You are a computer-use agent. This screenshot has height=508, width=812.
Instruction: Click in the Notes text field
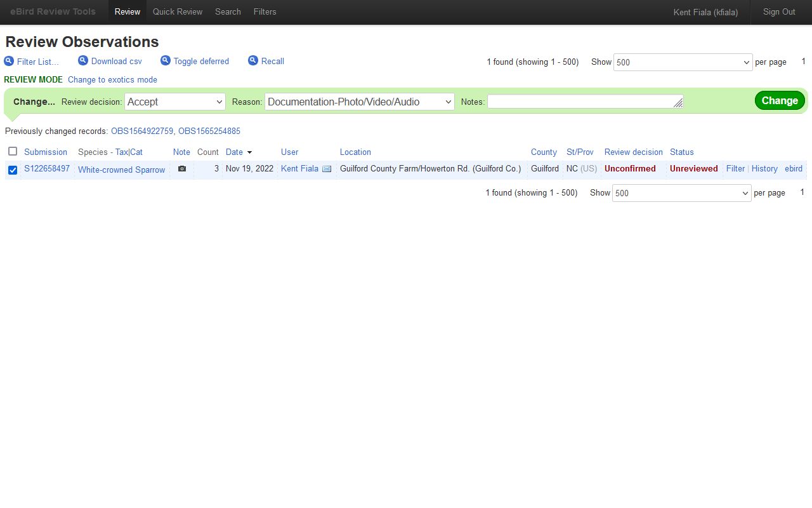pyautogui.click(x=586, y=102)
